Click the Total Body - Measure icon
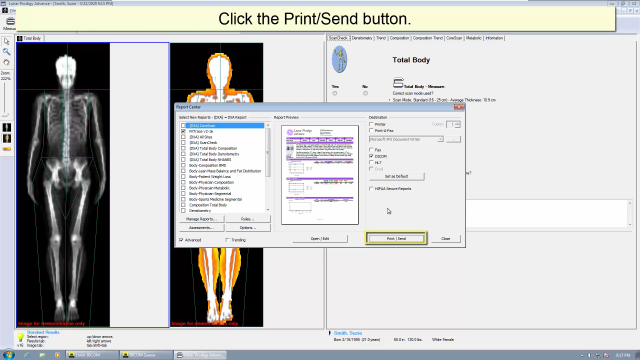 (x=398, y=83)
